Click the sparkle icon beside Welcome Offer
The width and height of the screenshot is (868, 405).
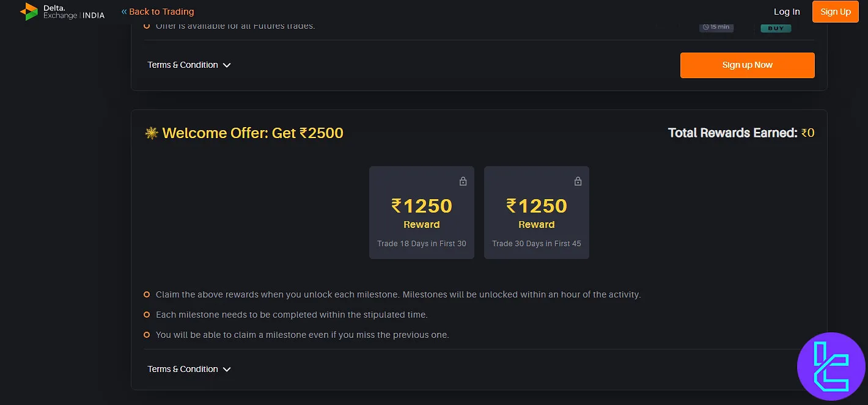click(x=152, y=133)
